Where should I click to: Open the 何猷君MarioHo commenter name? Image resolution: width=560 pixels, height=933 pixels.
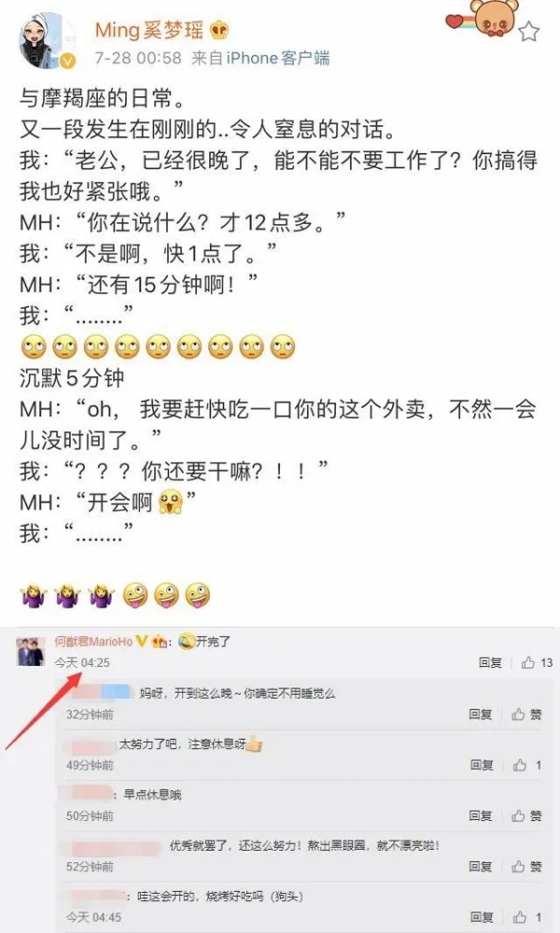coord(94,641)
